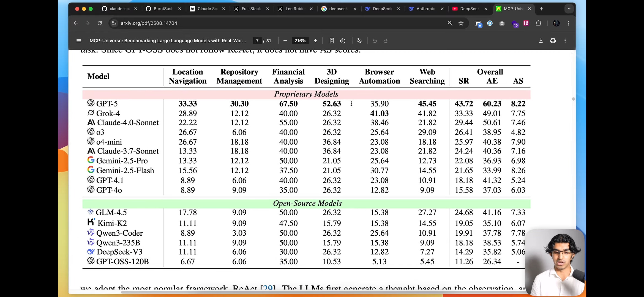Activate the PDF draw annotation tool

(359, 41)
